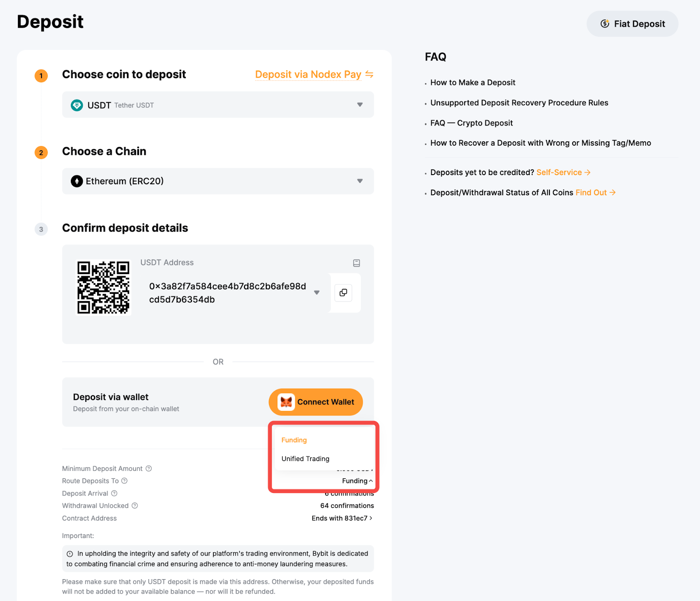This screenshot has height=601, width=700.
Task: Click the USDT deposit QR code
Action: 103,287
